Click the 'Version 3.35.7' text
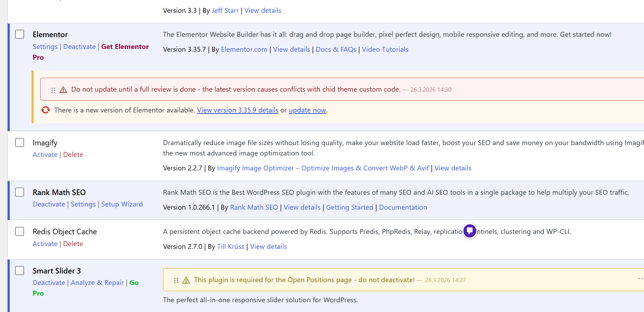The image size is (644, 312). point(184,49)
